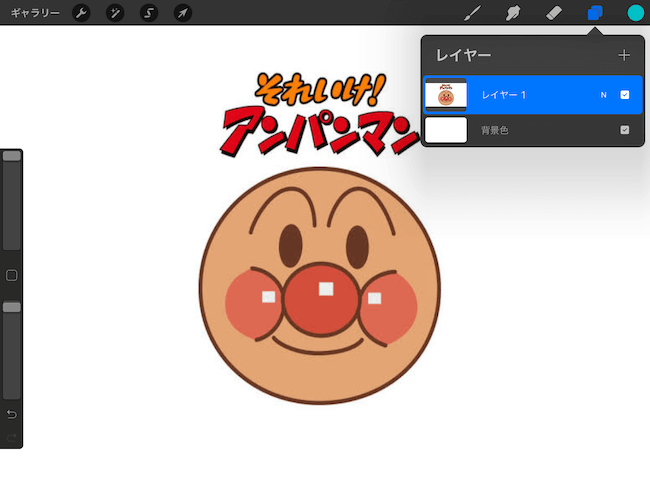Click the brush size slider handle
Screen dimensions: 650x488
[x=12, y=155]
